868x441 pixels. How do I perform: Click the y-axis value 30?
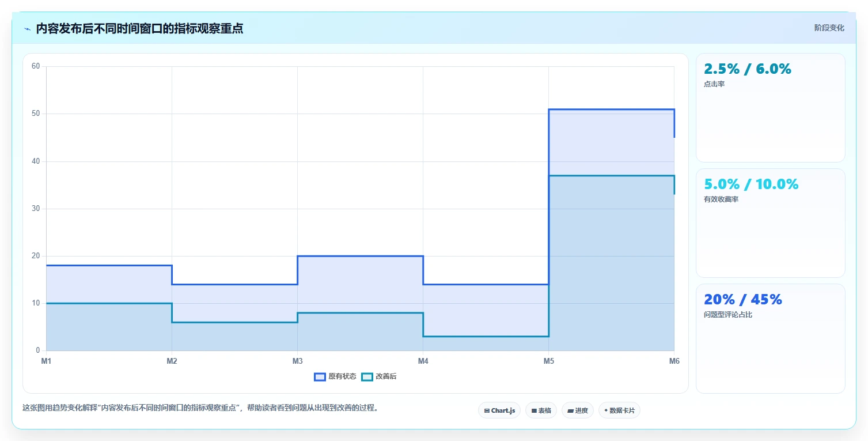36,209
